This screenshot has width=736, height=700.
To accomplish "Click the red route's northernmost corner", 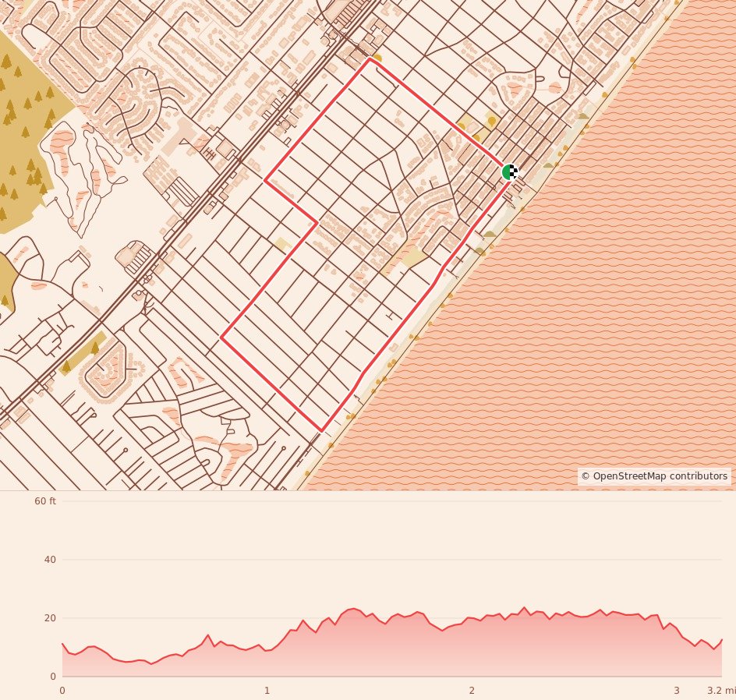I will click(x=370, y=58).
